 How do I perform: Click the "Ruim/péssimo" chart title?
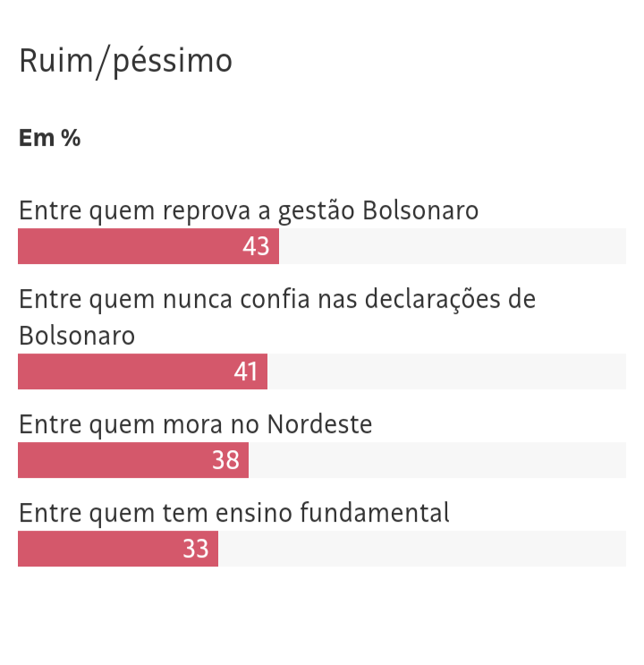(125, 61)
